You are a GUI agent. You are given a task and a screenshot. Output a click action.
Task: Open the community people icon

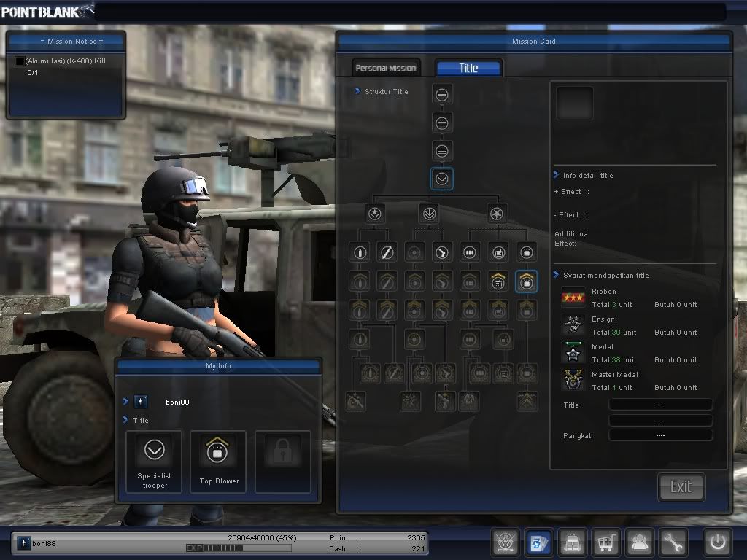(x=639, y=542)
